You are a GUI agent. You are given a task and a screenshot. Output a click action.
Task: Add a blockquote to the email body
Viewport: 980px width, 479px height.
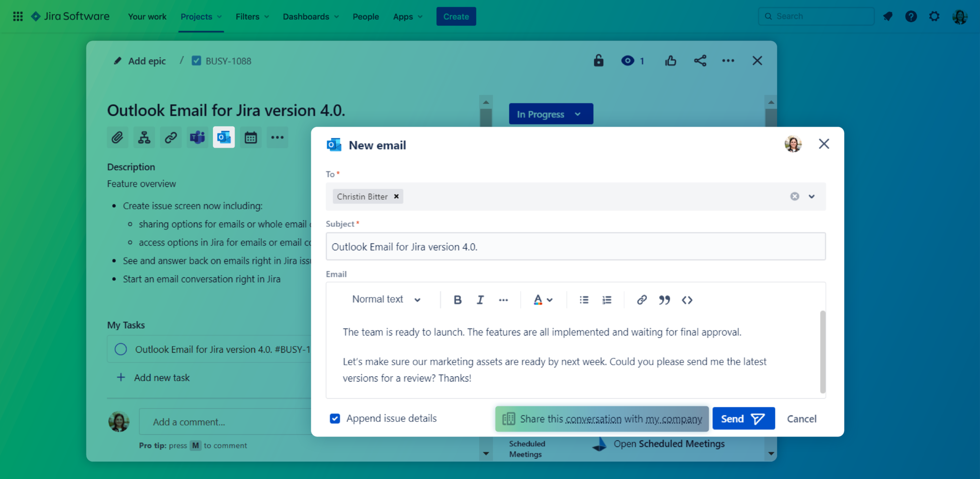pos(664,300)
